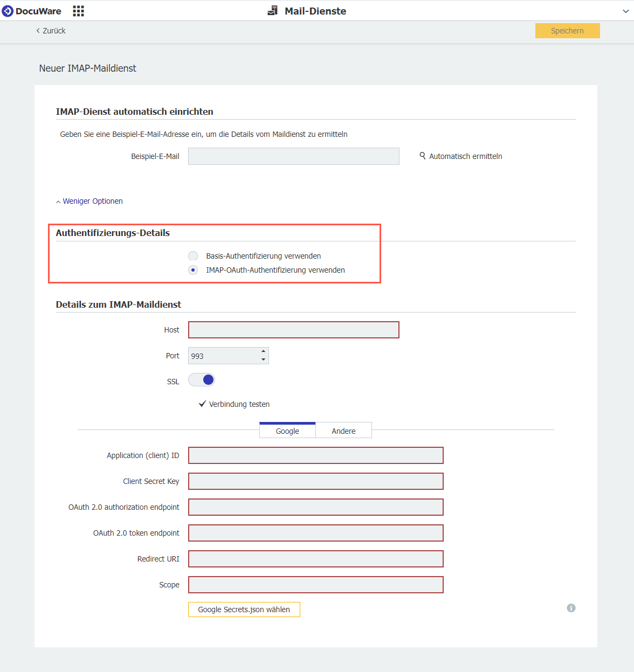Open the apps grid menu
Image resolution: width=634 pixels, height=672 pixels.
pyautogui.click(x=78, y=11)
